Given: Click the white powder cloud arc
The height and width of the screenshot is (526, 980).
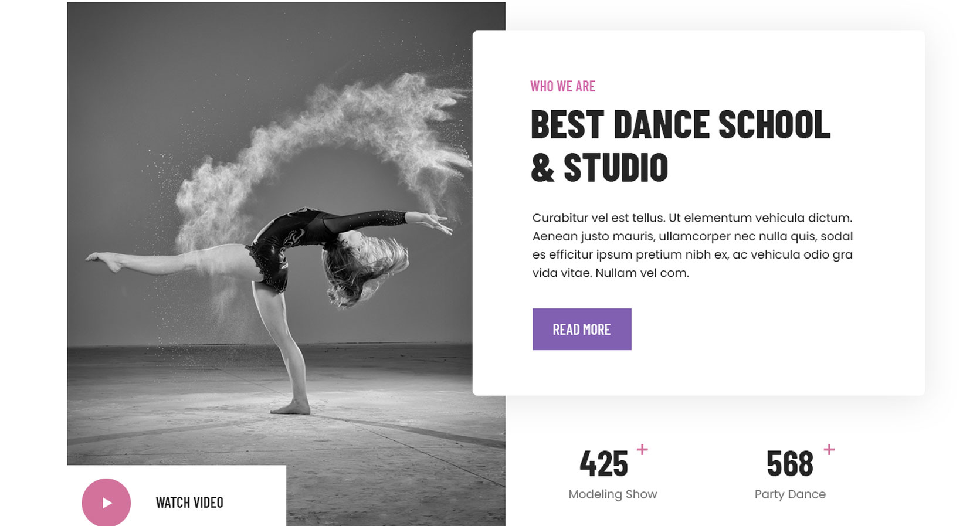Looking at the screenshot, I should pos(328,147).
